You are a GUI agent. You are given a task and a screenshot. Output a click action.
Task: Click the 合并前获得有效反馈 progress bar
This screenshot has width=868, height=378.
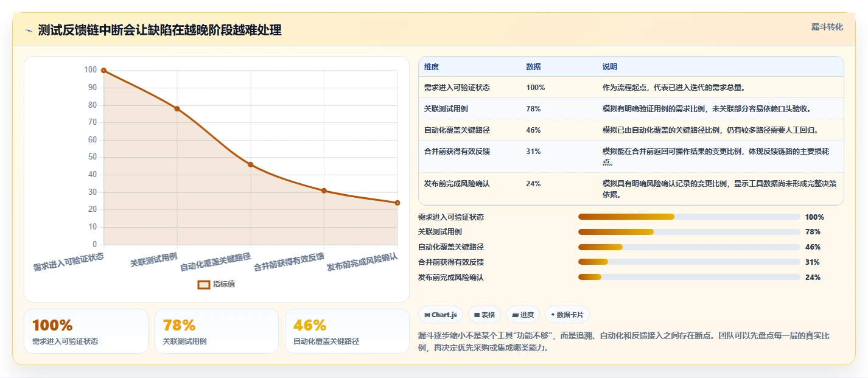(689, 262)
